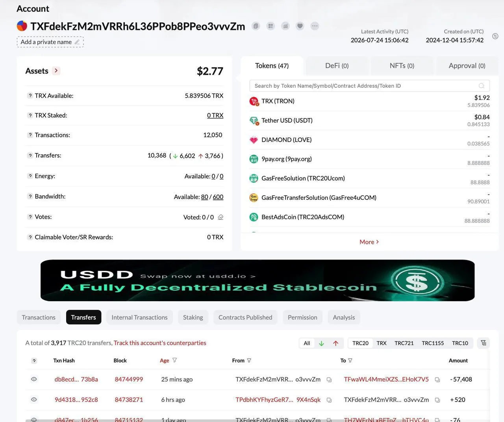Switch to the DeFi (0) tab

[337, 66]
